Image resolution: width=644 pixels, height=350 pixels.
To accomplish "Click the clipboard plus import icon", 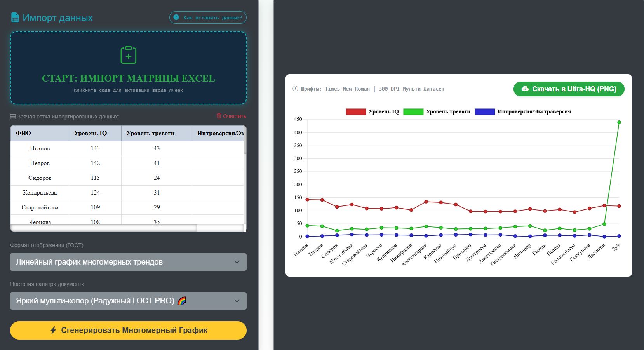I will point(129,55).
